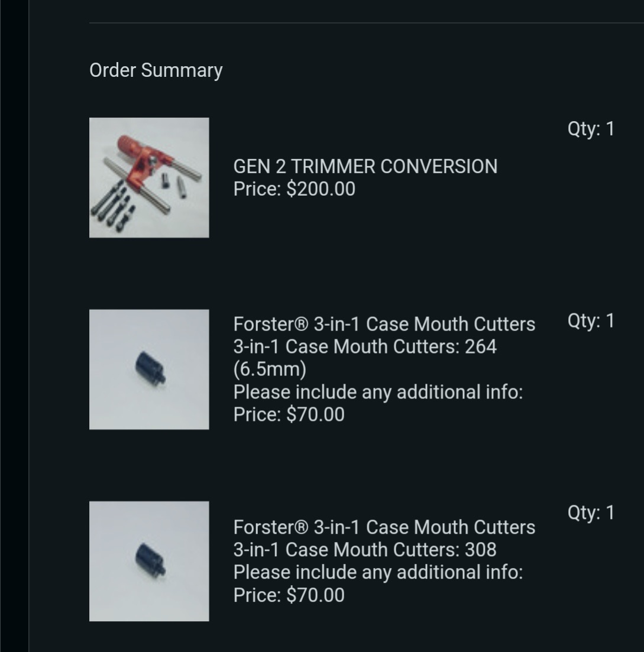Image resolution: width=644 pixels, height=652 pixels.
Task: Open the GEN 2 Trimmer Conversion product image
Action: click(149, 177)
